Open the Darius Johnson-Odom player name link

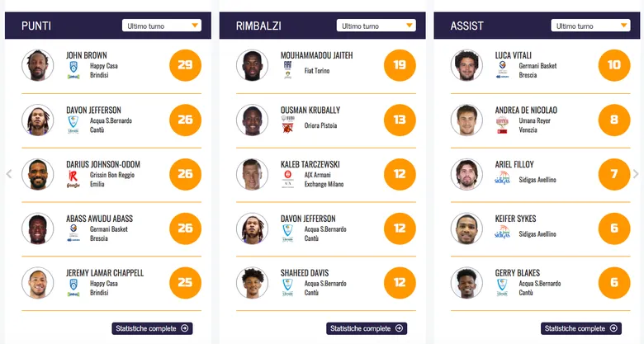coord(105,165)
